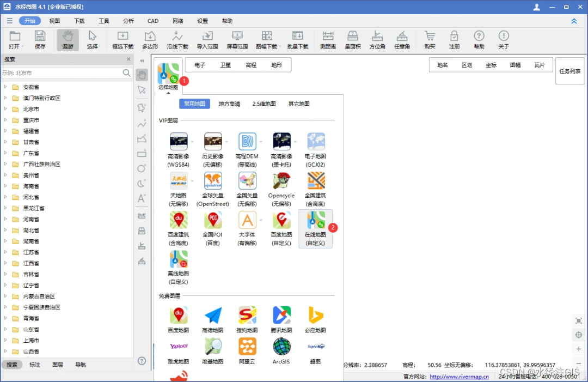588x382 pixels.
Task: Click the 卫星 map type button
Action: click(x=225, y=65)
